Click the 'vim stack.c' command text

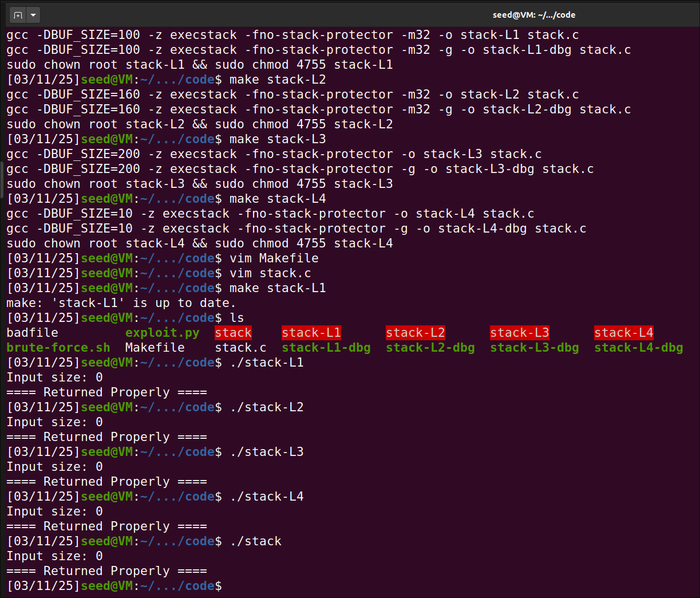[270, 273]
